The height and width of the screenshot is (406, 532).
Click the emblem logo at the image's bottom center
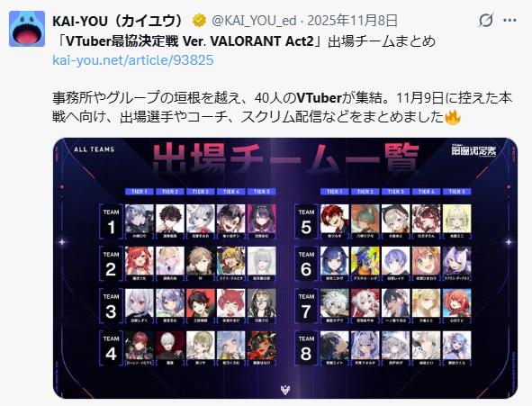[285, 390]
